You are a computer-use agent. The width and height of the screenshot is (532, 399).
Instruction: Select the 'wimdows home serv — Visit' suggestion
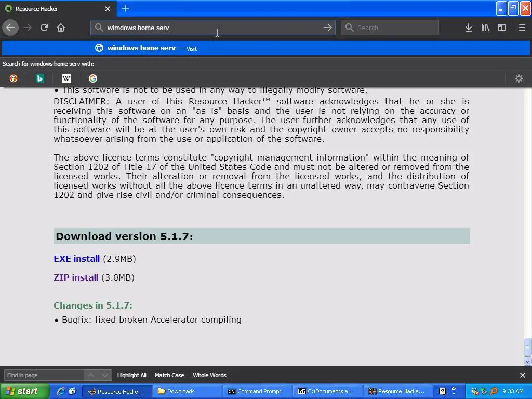pos(266,48)
